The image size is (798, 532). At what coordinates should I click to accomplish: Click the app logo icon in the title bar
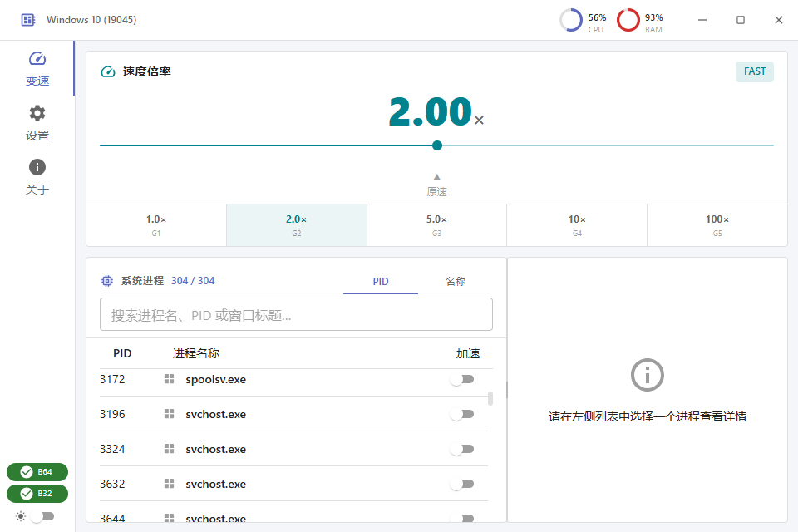[x=28, y=20]
